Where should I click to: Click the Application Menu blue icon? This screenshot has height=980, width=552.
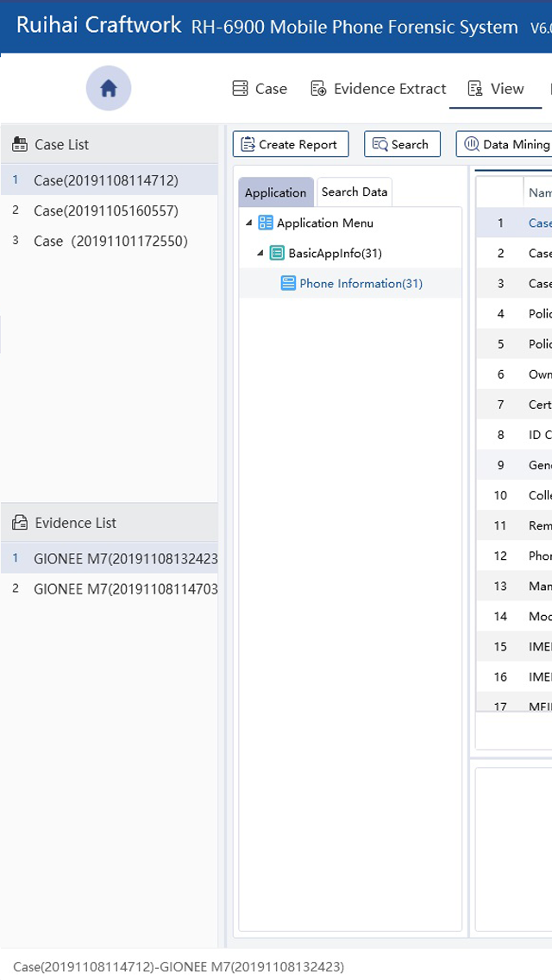266,223
